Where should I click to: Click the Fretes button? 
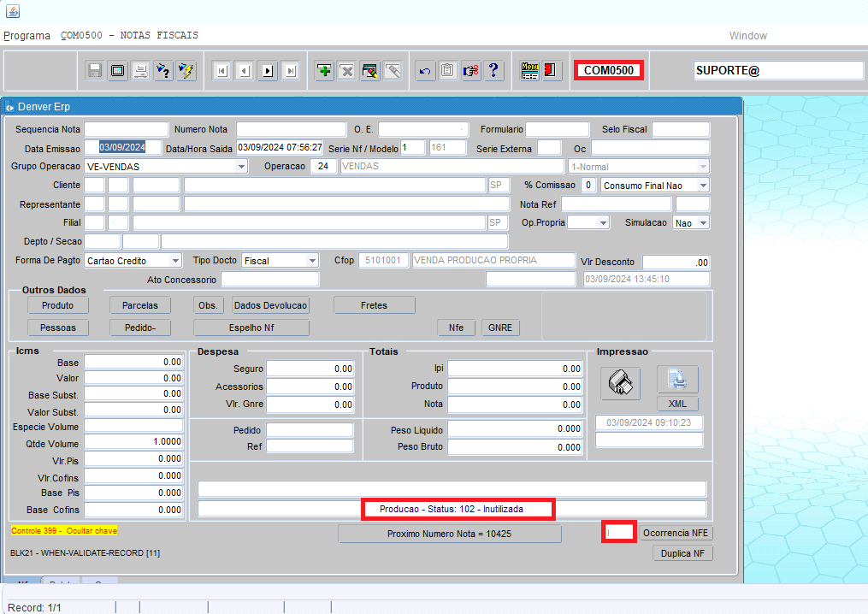pyautogui.click(x=375, y=305)
